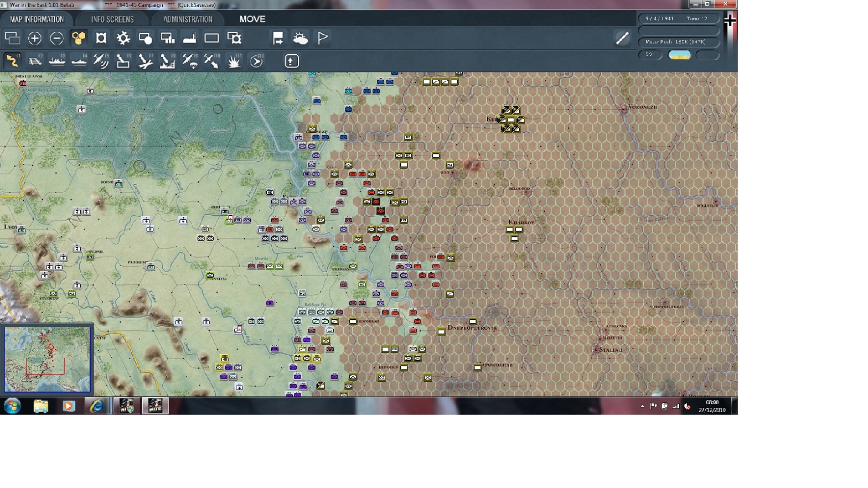
Task: Select the F1 Move mode icon
Action: [x=12, y=61]
